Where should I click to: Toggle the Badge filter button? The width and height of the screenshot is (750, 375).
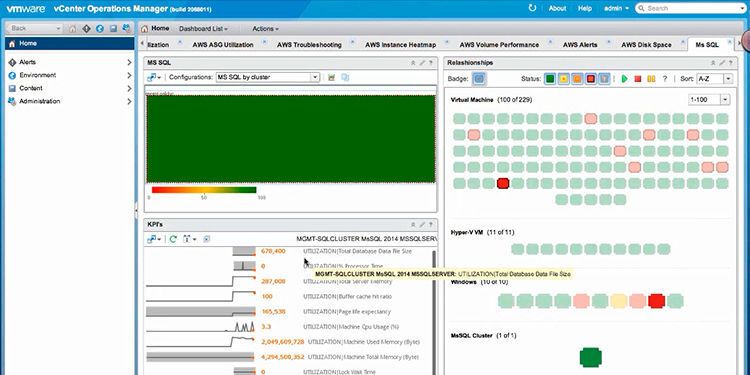click(479, 79)
